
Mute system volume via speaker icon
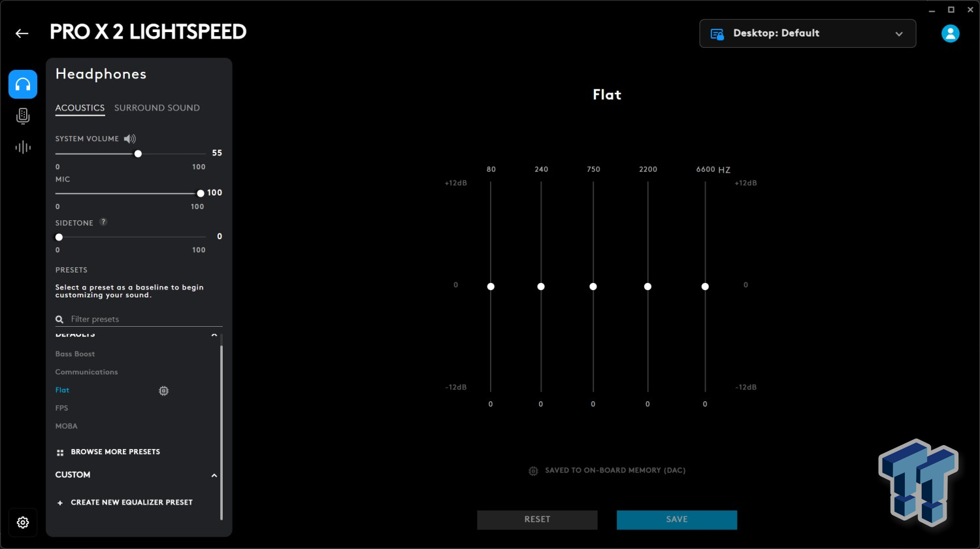click(x=130, y=139)
